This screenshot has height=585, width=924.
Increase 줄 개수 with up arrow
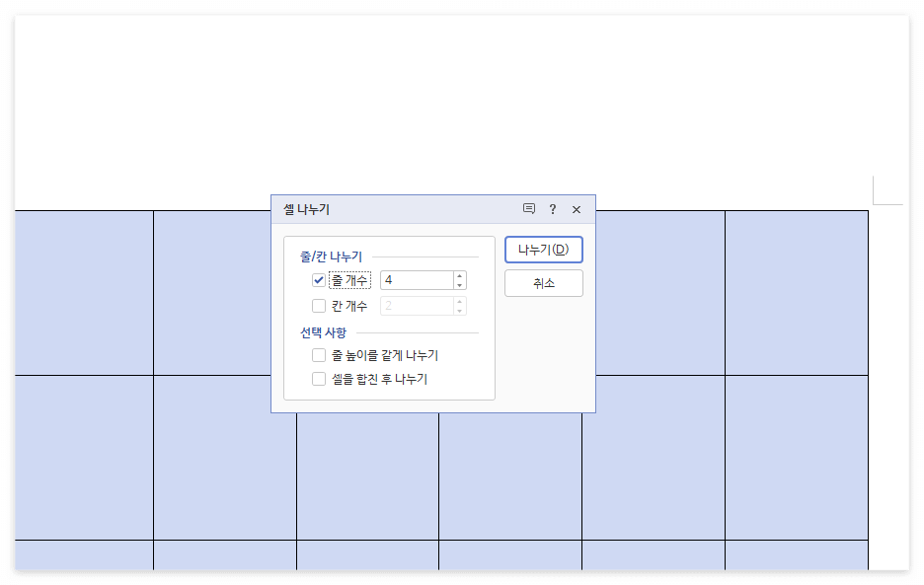tap(460, 275)
